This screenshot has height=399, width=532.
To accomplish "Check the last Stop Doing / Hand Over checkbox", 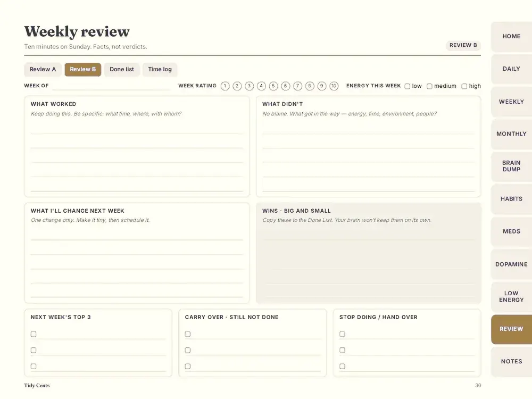I will pyautogui.click(x=342, y=367).
